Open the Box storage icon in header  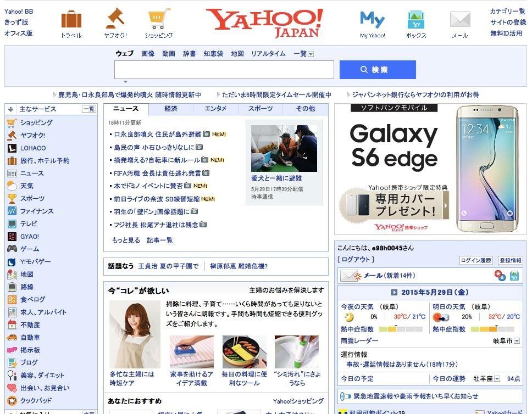(416, 20)
